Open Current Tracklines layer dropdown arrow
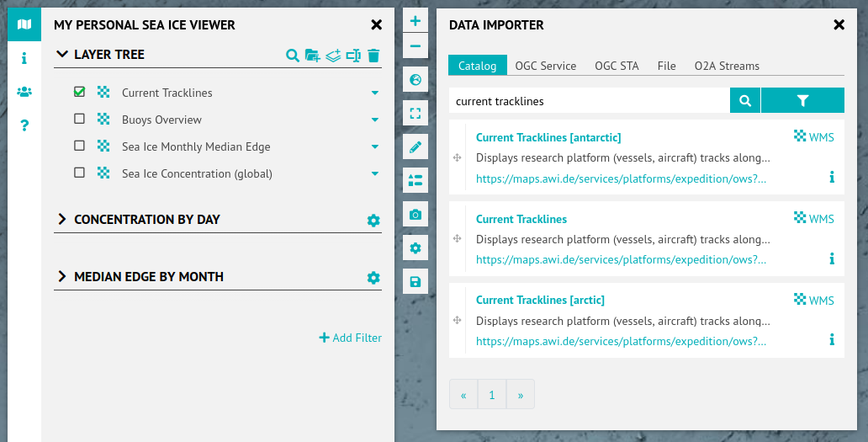The width and height of the screenshot is (868, 442). [x=375, y=93]
